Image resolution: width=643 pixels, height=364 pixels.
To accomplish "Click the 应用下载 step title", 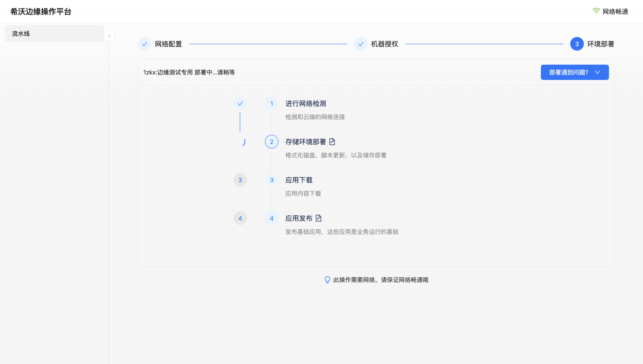I will pyautogui.click(x=299, y=180).
